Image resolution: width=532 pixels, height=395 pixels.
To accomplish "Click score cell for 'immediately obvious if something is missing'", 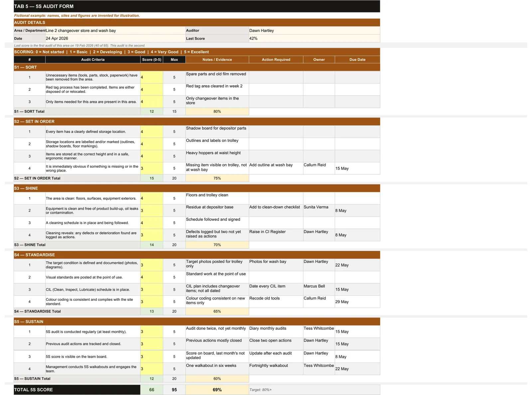I will click(x=152, y=168).
